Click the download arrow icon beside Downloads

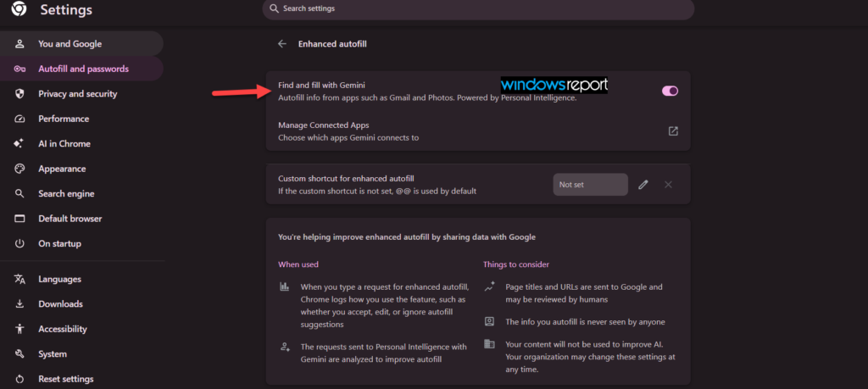click(20, 303)
